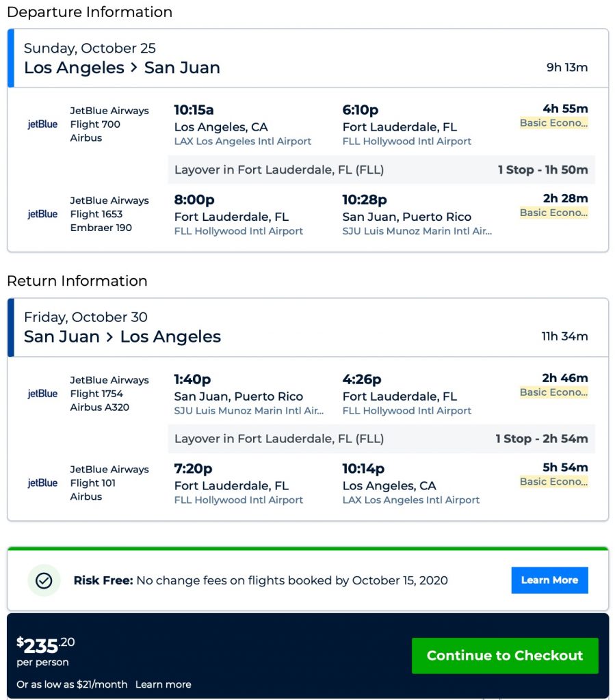
Task: Click the Risk Free checkmark icon
Action: click(x=44, y=580)
